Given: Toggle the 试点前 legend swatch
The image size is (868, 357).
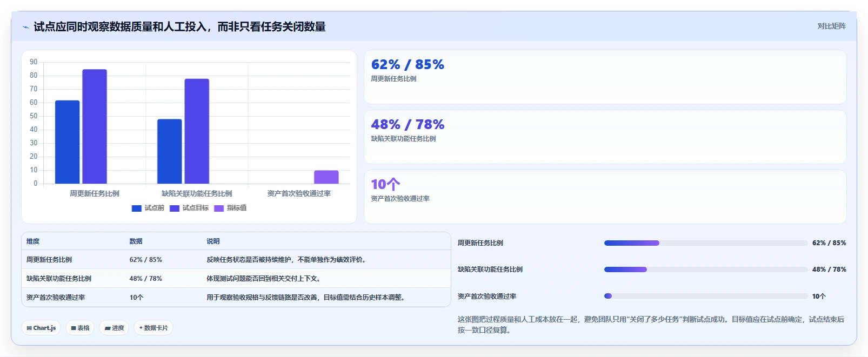Looking at the screenshot, I should pos(137,208).
